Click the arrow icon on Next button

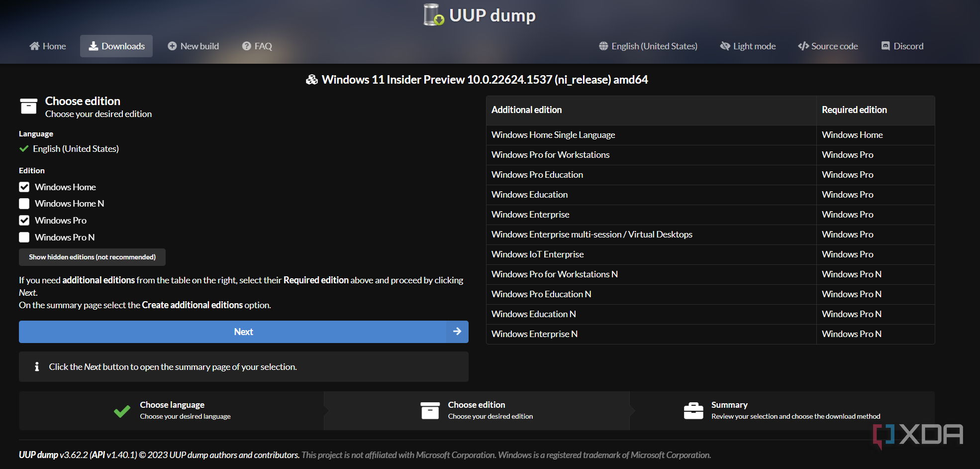pyautogui.click(x=457, y=332)
